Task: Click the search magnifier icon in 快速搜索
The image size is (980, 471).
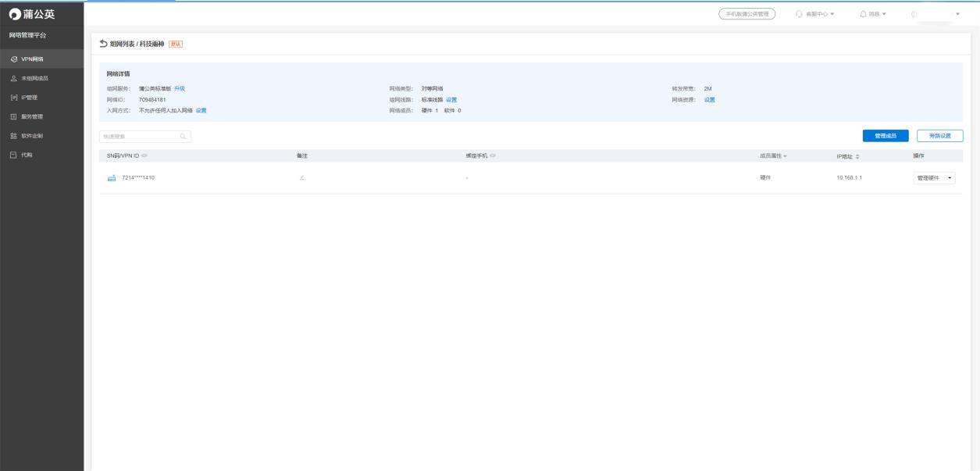Action: (x=183, y=136)
